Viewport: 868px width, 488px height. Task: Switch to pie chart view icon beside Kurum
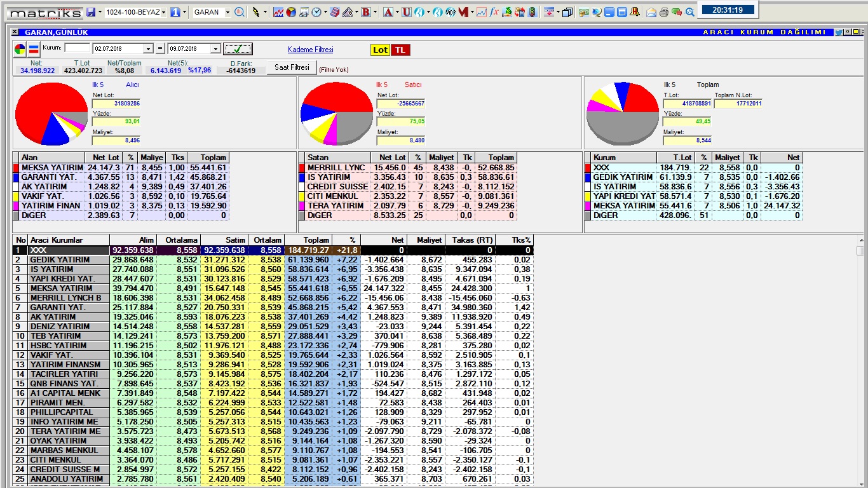pyautogui.click(x=20, y=49)
